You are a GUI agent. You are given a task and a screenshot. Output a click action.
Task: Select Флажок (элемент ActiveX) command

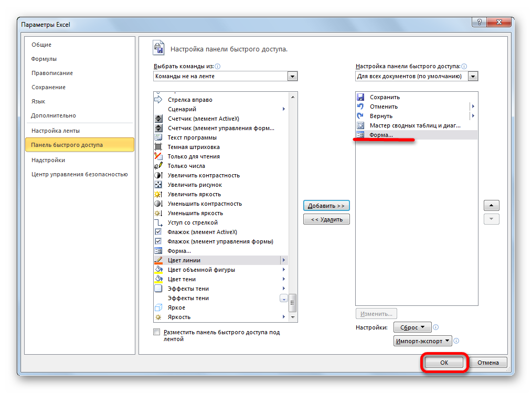click(x=202, y=232)
